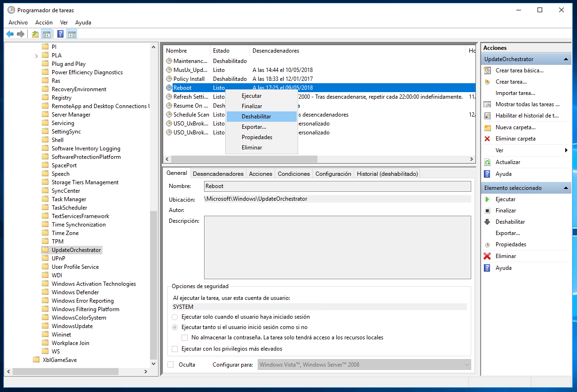
Task: Toggle the Action pane toolbar icon
Action: [x=71, y=34]
